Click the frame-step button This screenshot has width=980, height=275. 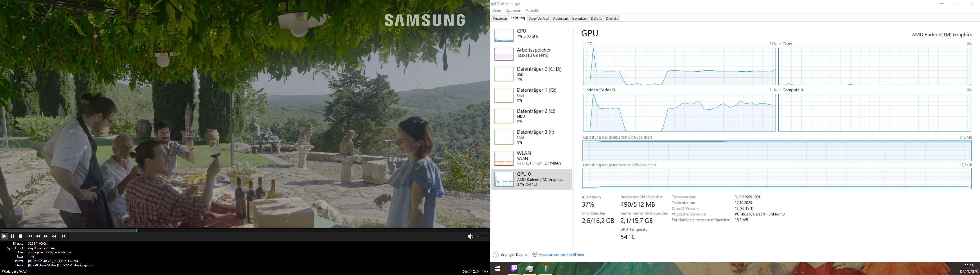pos(64,236)
